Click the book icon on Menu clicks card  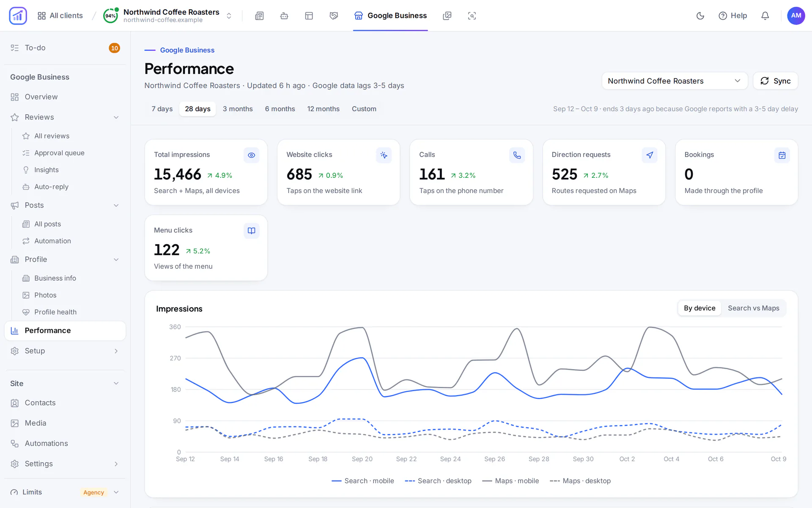251,231
